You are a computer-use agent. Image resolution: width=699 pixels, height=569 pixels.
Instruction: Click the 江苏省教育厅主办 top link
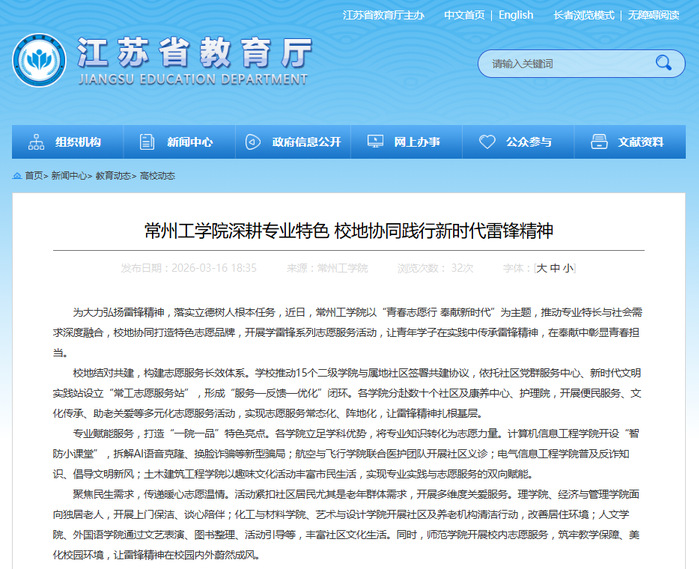(x=383, y=15)
